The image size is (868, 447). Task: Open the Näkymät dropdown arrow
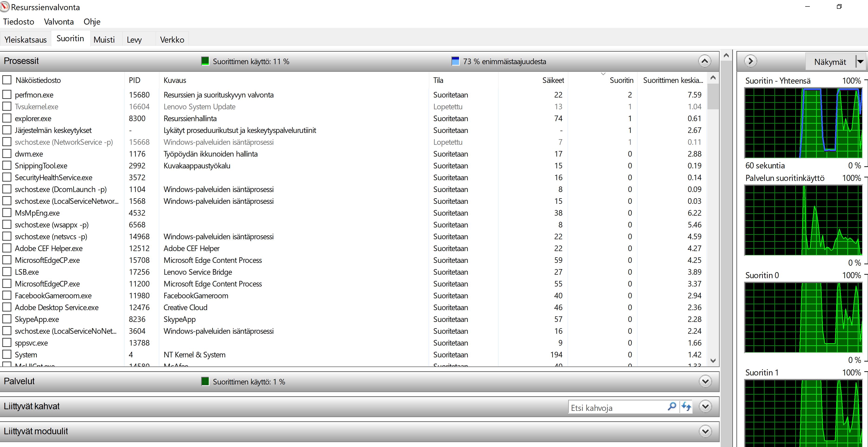[x=860, y=62]
